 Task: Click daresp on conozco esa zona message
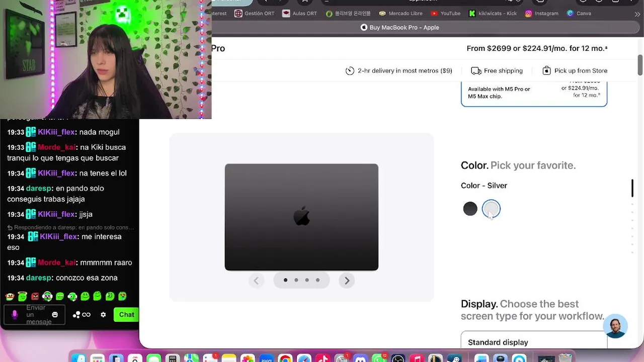tap(39, 278)
